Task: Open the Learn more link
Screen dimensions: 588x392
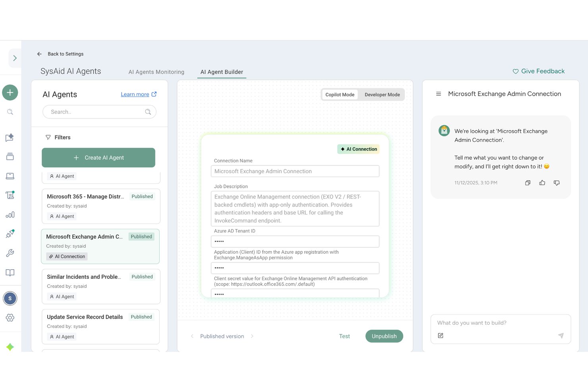Action: pos(135,94)
